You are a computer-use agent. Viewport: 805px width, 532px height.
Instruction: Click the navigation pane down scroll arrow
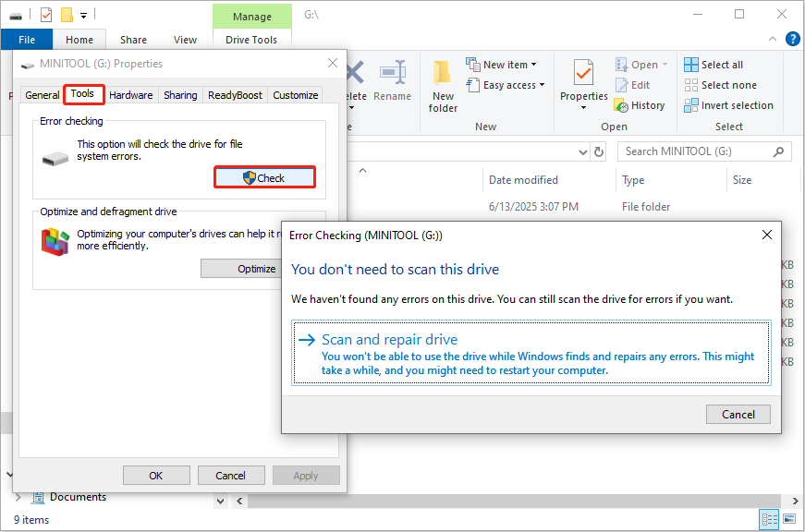221,502
